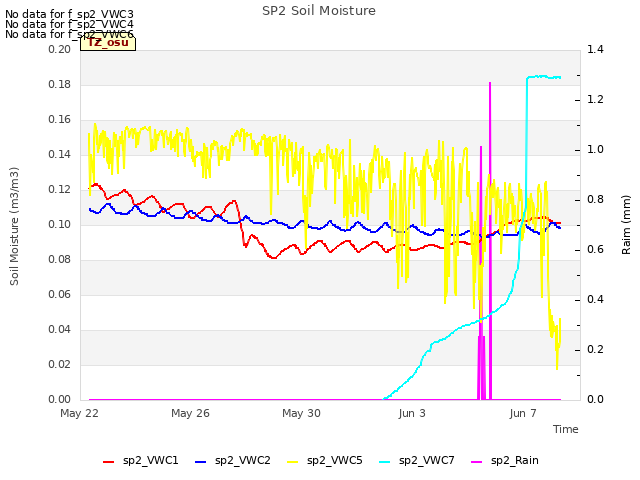Click the 'No data for f_sp2_VWC3' message
640x480 pixels.
pyautogui.click(x=69, y=15)
